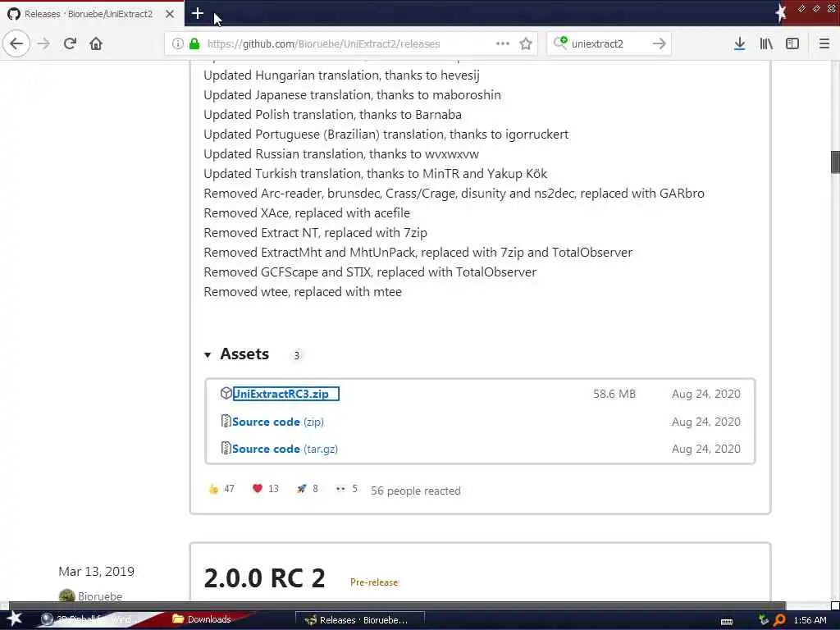Click the vertical scrollbar thumb
Viewport: 840px width, 630px height.
(834, 162)
